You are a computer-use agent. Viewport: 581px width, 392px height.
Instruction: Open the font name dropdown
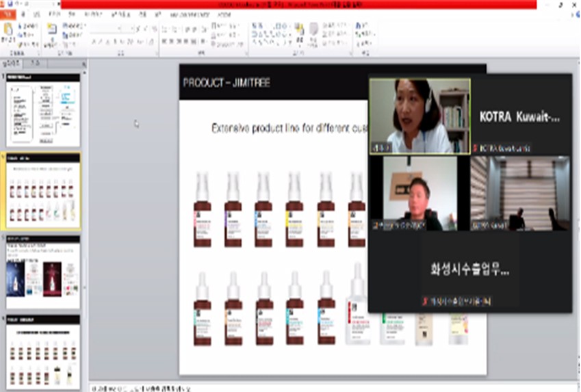click(x=120, y=29)
